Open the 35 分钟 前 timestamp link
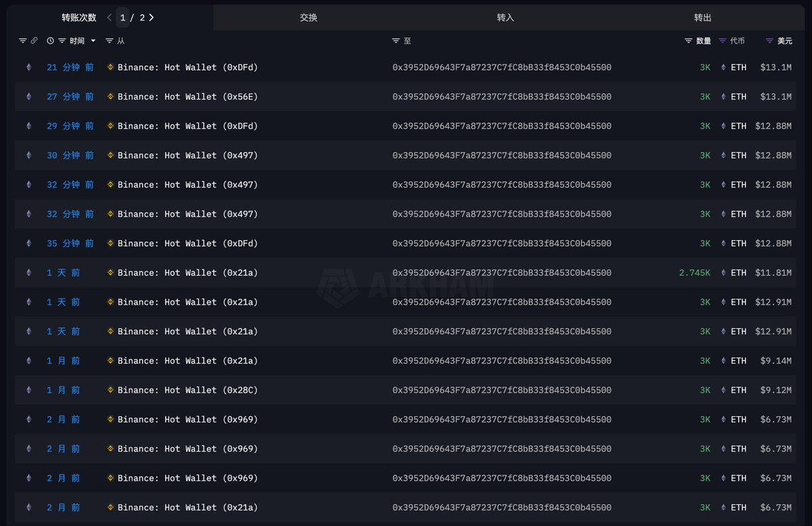Viewport: 812px width, 526px height. click(x=70, y=244)
